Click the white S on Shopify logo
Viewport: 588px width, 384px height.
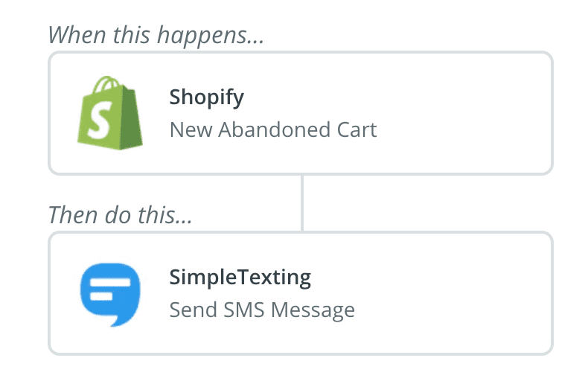click(100, 120)
